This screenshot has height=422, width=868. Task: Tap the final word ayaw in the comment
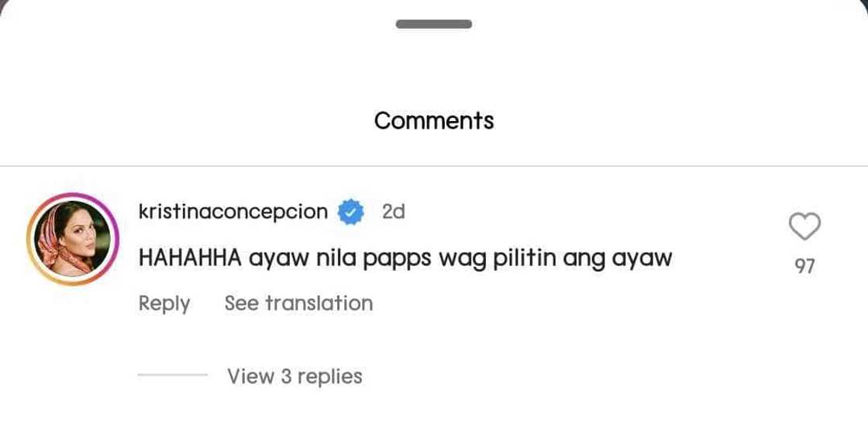(x=642, y=258)
